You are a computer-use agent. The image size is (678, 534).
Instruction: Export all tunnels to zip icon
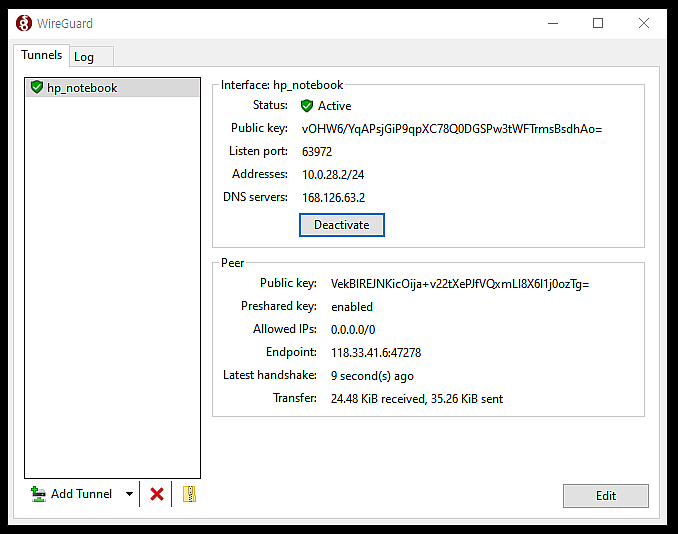click(189, 494)
